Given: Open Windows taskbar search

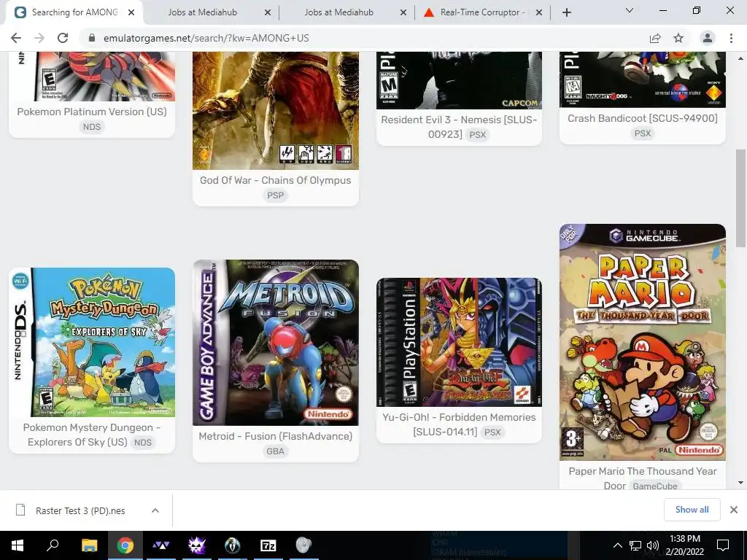Looking at the screenshot, I should [53, 545].
